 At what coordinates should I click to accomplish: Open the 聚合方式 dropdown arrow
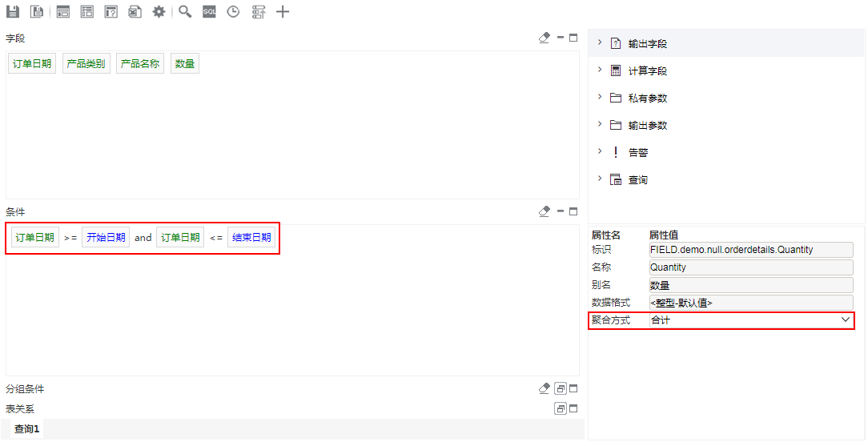846,319
